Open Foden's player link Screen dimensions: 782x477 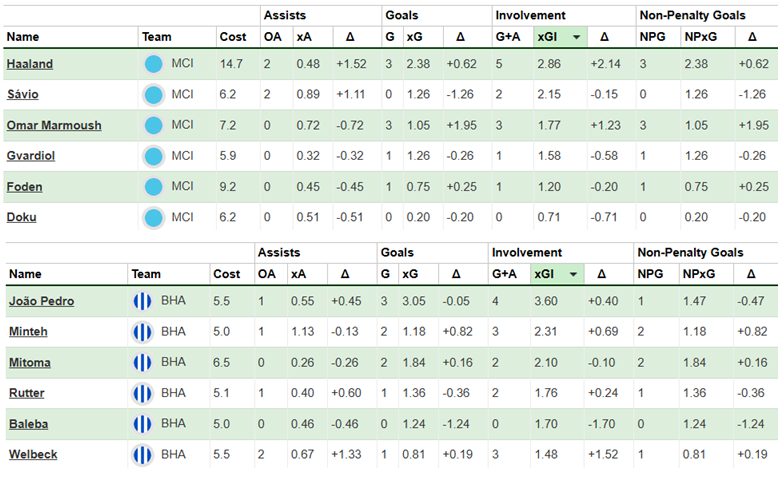pyautogui.click(x=25, y=186)
